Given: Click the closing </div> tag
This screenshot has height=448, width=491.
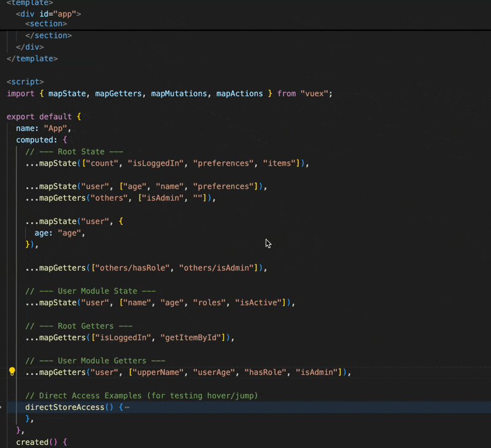Looking at the screenshot, I should pyautogui.click(x=29, y=47).
